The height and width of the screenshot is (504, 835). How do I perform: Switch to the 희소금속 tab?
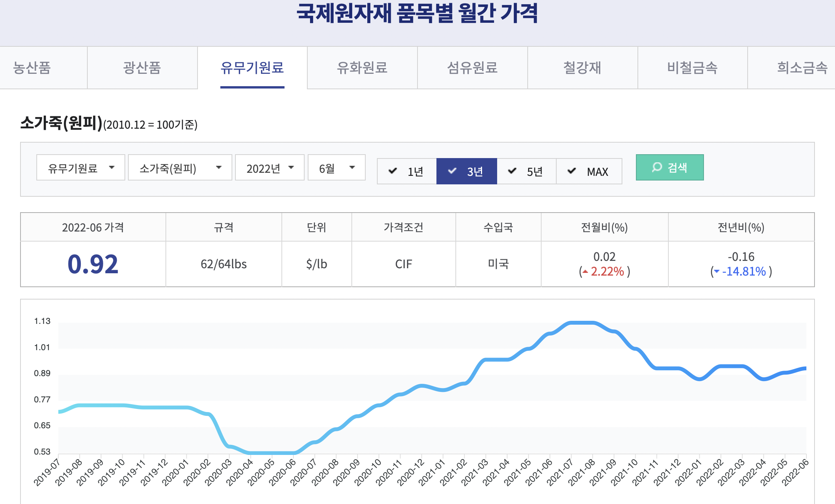[x=802, y=68]
